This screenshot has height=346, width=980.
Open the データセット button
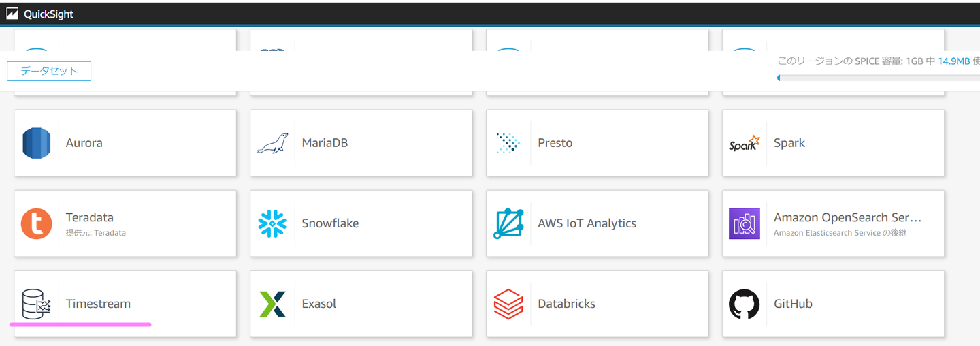click(49, 71)
